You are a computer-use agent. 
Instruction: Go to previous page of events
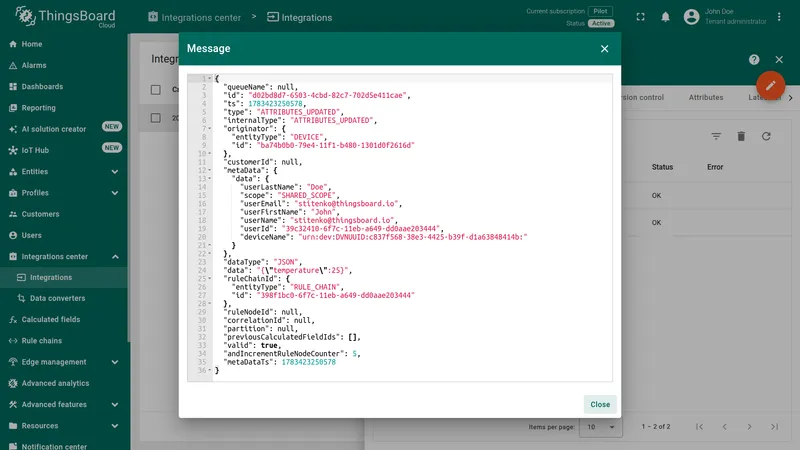pos(724,427)
